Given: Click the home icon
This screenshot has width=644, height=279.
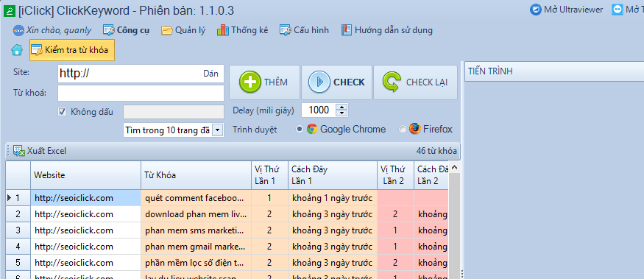Looking at the screenshot, I should tap(17, 50).
